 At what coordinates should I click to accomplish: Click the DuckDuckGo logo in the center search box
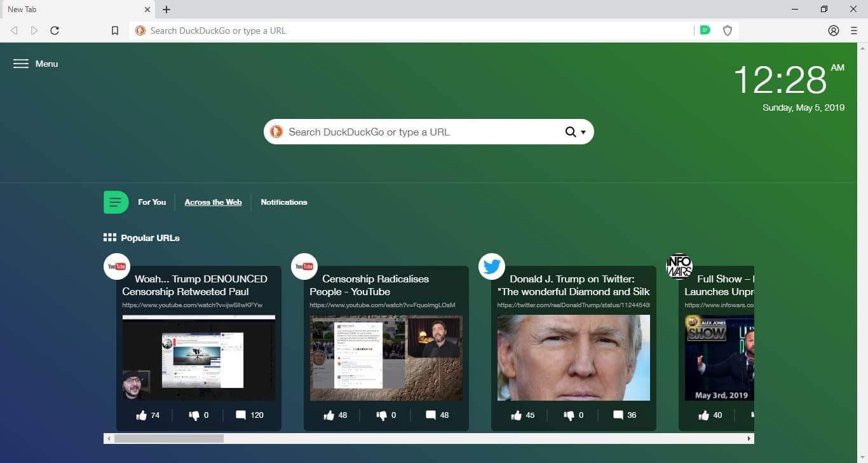(276, 132)
